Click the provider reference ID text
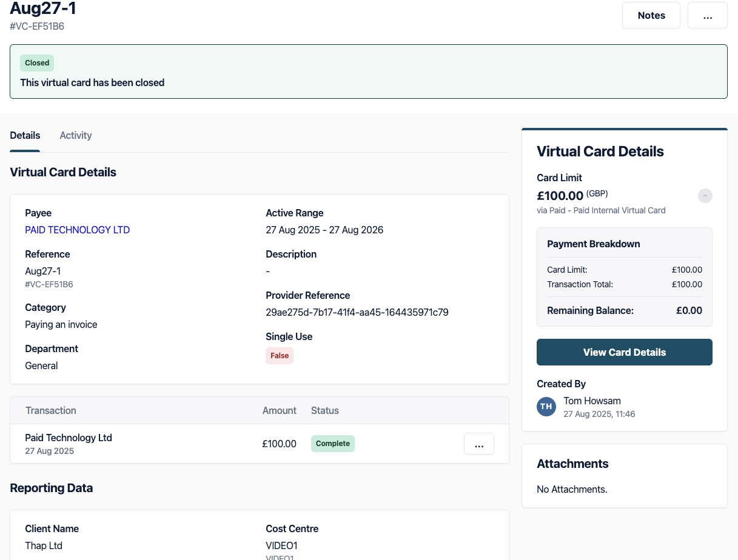The height and width of the screenshot is (560, 738). tap(357, 312)
